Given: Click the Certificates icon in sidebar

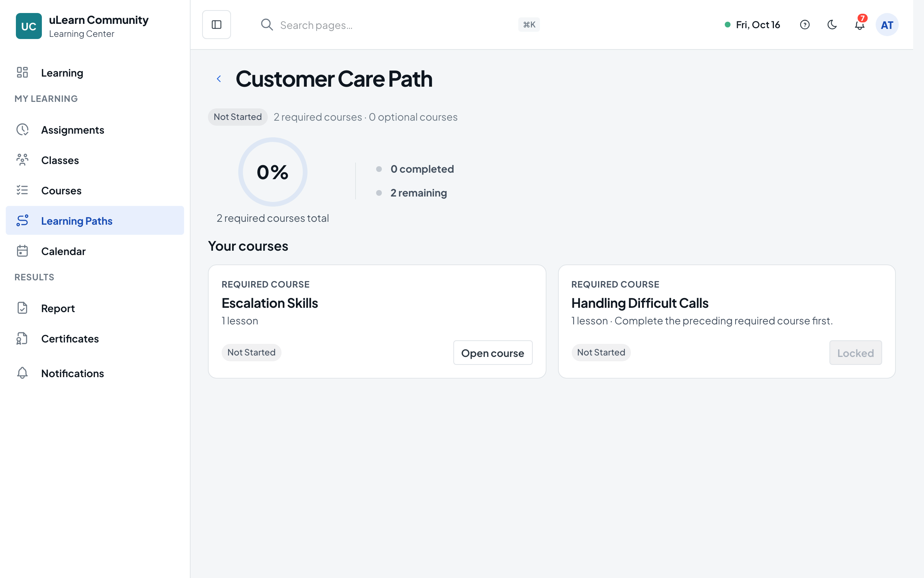Looking at the screenshot, I should [22, 338].
